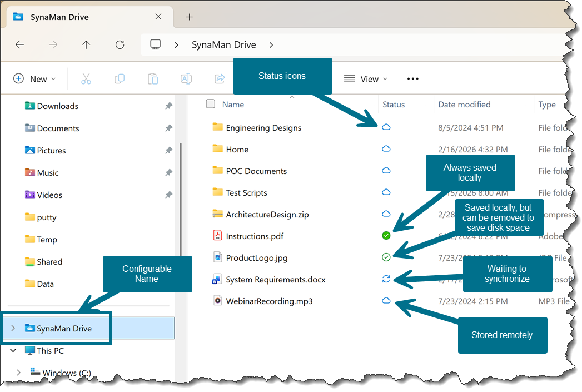Expand the SynaMan Drive tree node
Viewport: 582px width, 392px height.
13,329
